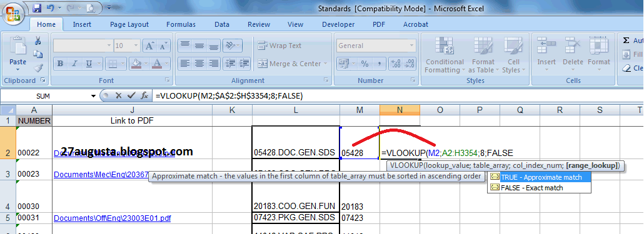644x234 pixels.
Task: Click the Percent Style icon
Action: (365, 64)
